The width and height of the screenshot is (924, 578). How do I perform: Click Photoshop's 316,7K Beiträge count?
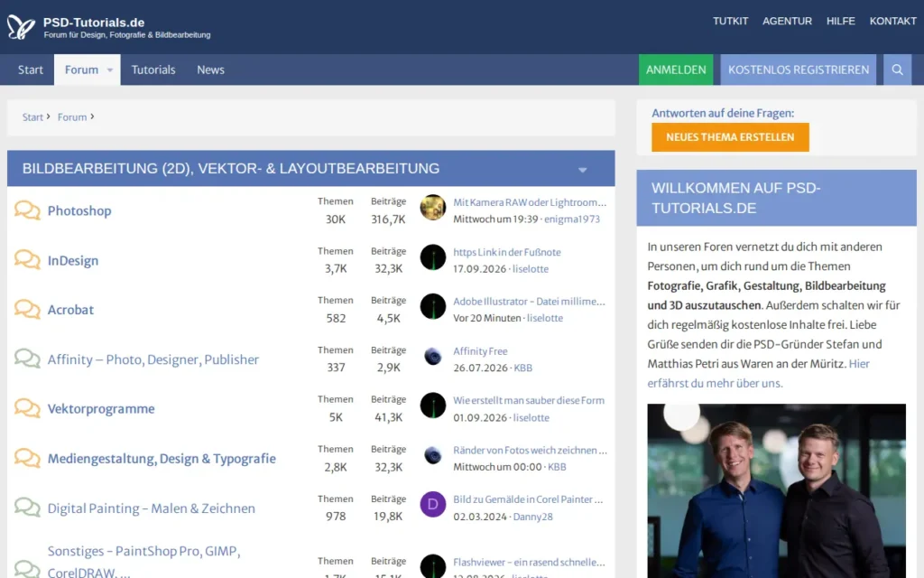[x=388, y=219]
